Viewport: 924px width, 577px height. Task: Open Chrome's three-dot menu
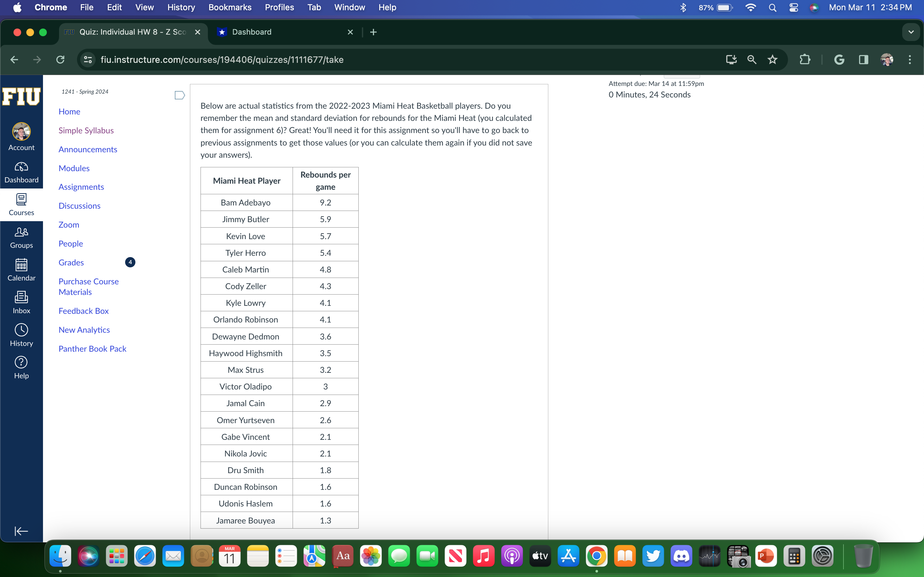910,60
